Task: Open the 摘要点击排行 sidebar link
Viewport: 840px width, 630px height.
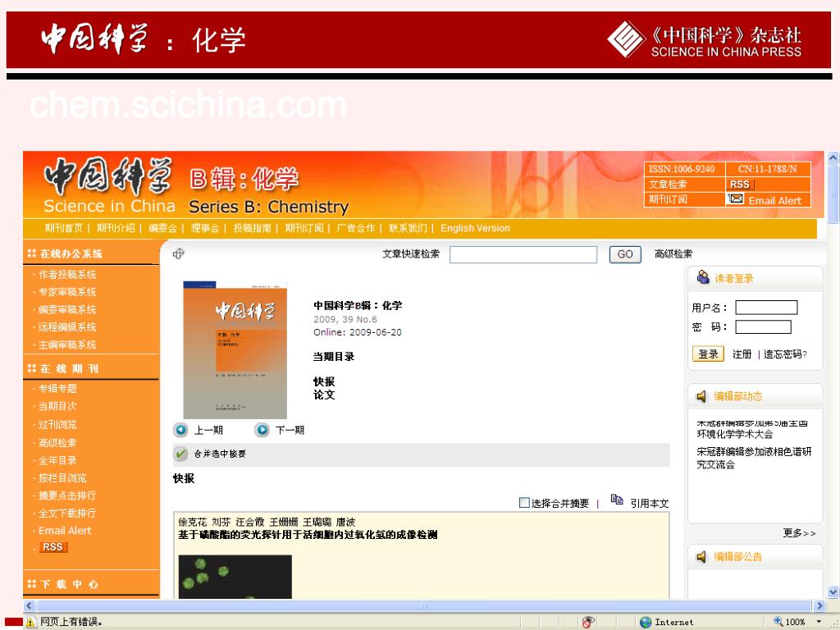Action: [x=67, y=495]
